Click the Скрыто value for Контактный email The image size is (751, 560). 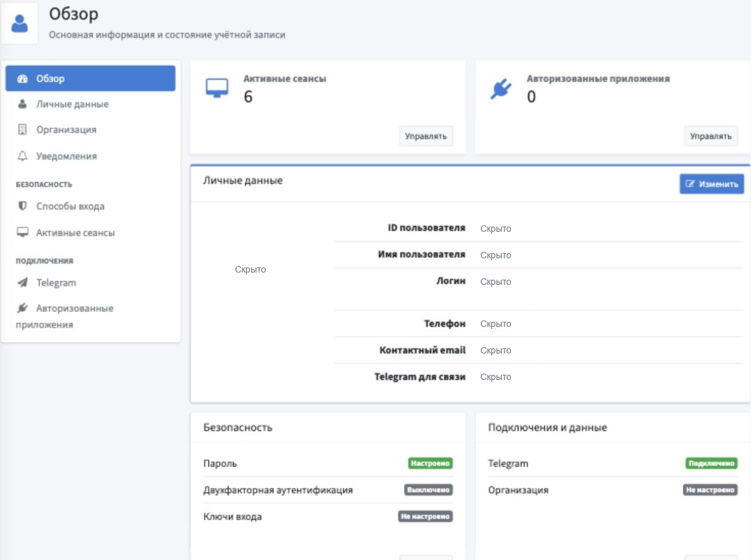click(496, 351)
